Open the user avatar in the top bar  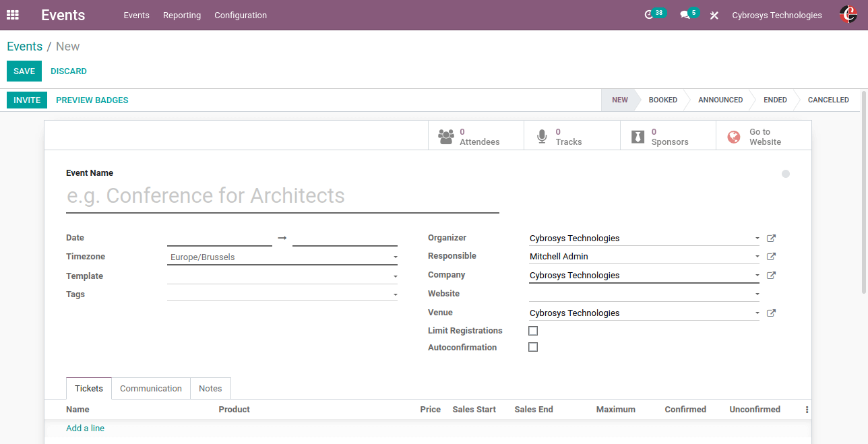click(x=848, y=15)
